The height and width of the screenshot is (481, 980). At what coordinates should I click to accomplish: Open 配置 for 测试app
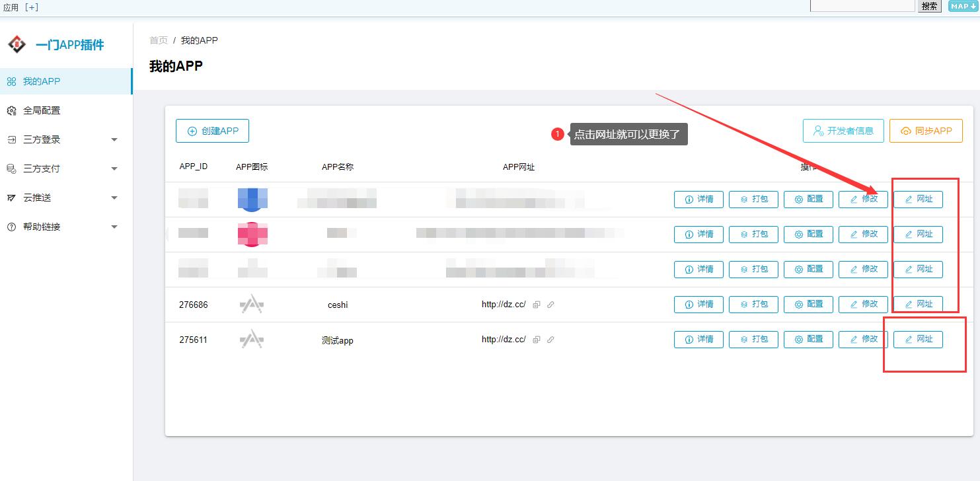point(808,340)
